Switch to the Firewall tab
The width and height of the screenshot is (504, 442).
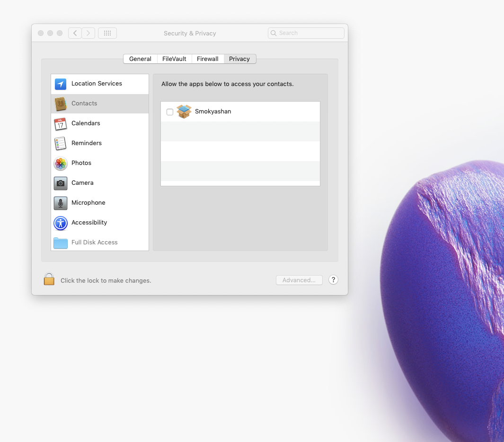click(208, 59)
